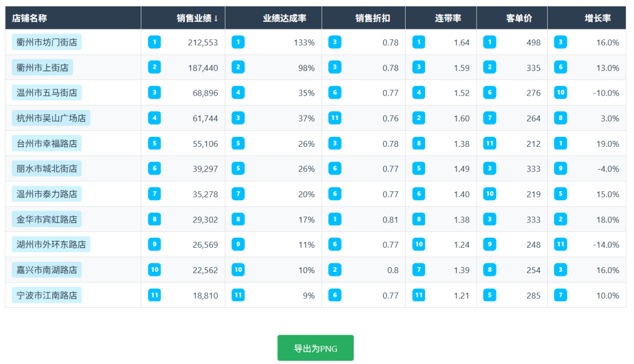Screen dimensions: 634x364
Task: Click achievement value 9%
Action: 309,296
